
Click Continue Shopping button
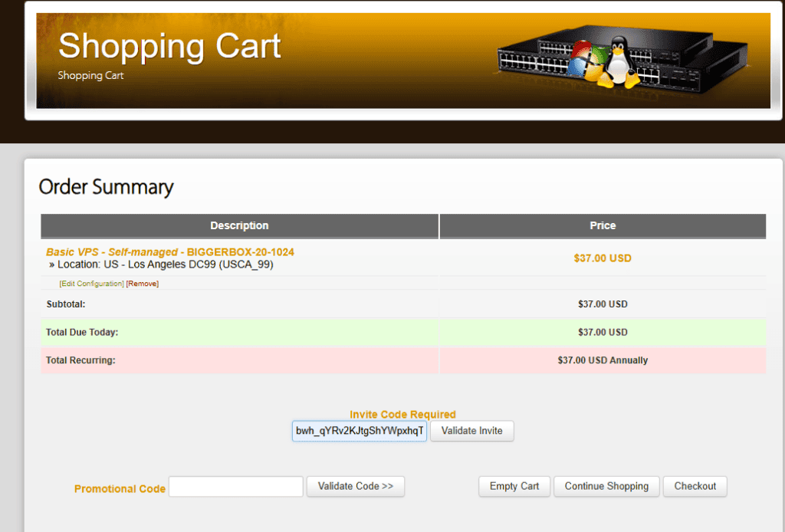coord(606,487)
